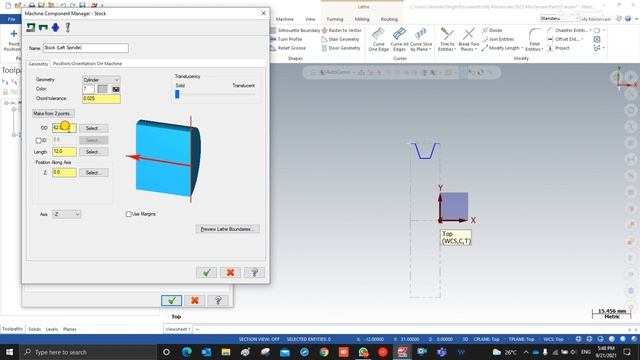The image size is (640, 360).
Task: Click Curve One Edge tool
Action: tap(378, 40)
